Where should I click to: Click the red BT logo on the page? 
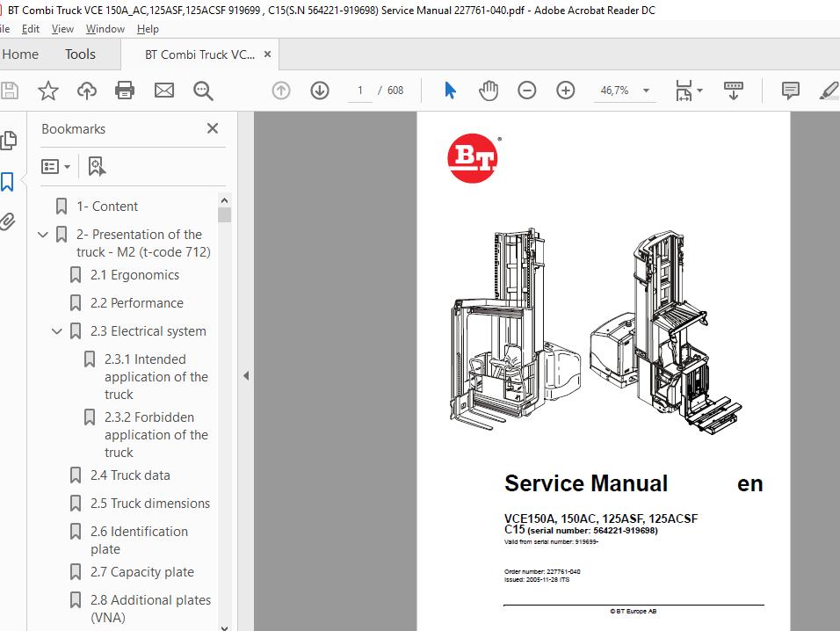pos(473,158)
